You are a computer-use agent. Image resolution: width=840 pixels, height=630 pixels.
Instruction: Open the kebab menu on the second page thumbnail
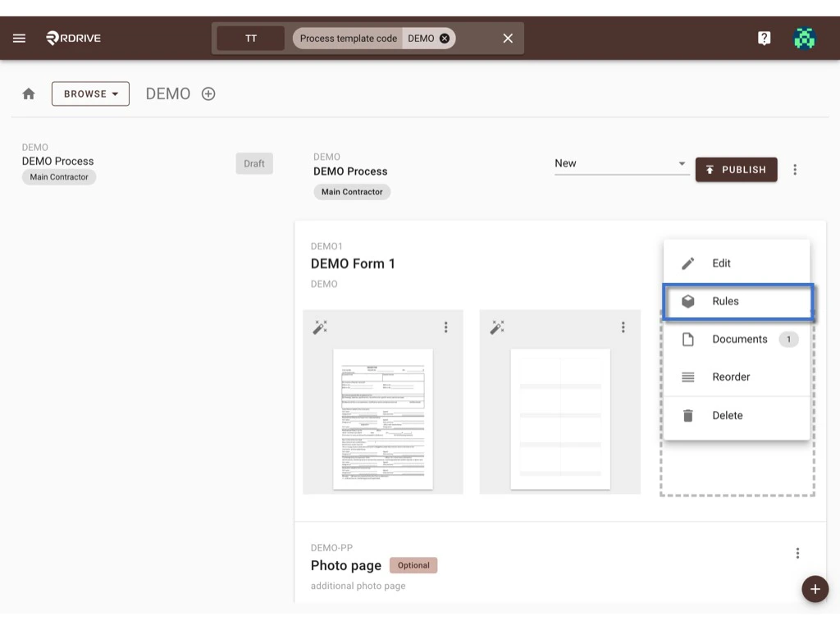coord(623,326)
